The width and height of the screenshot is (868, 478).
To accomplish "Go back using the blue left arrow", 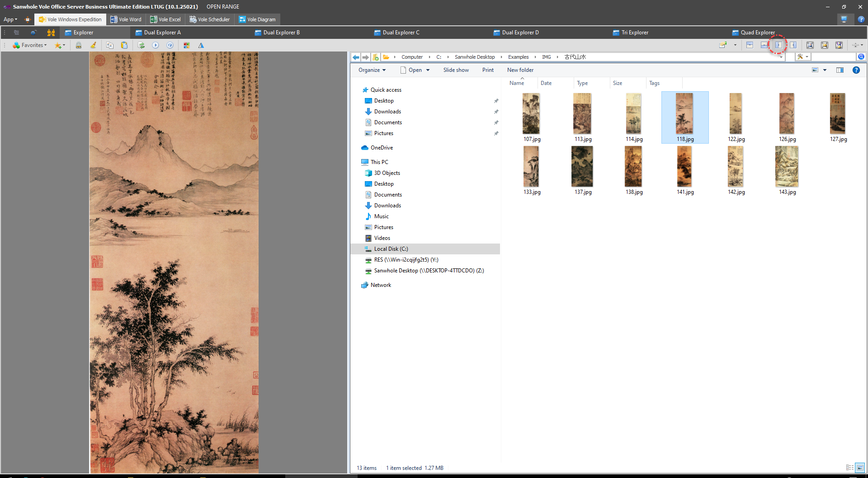I will pos(356,57).
